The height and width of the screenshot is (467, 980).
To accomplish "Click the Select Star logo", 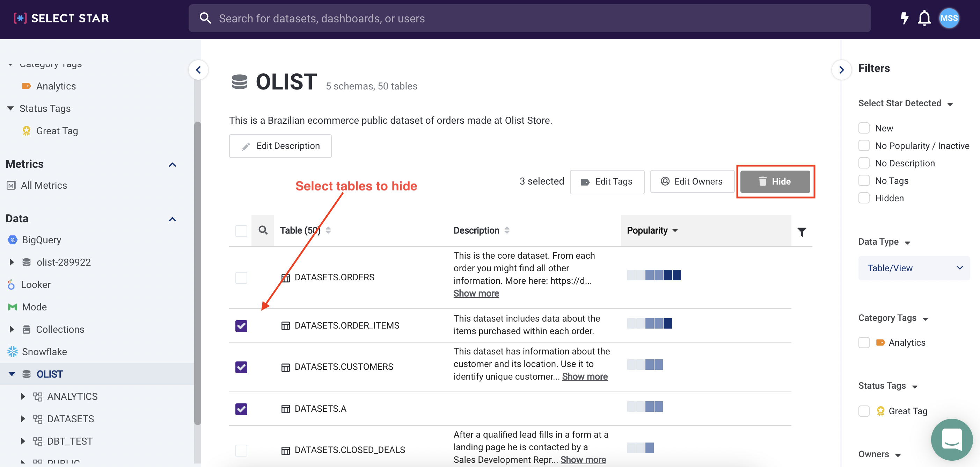I will pyautogui.click(x=61, y=18).
